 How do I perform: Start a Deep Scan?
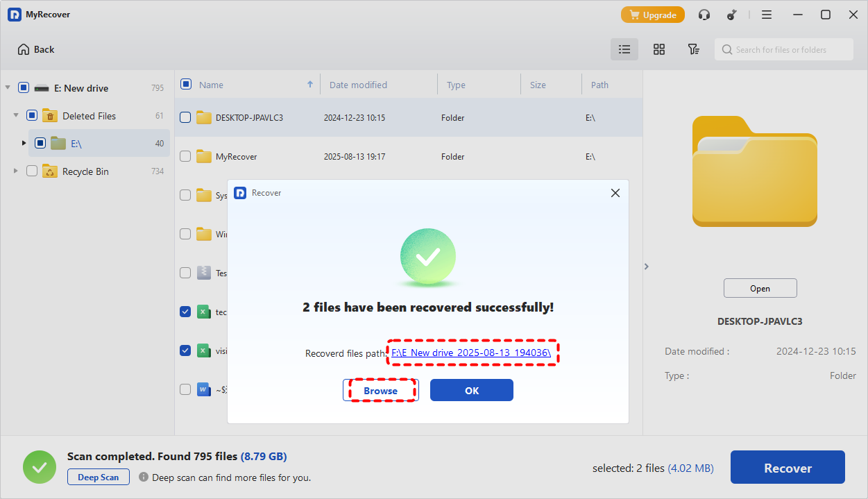[99, 477]
